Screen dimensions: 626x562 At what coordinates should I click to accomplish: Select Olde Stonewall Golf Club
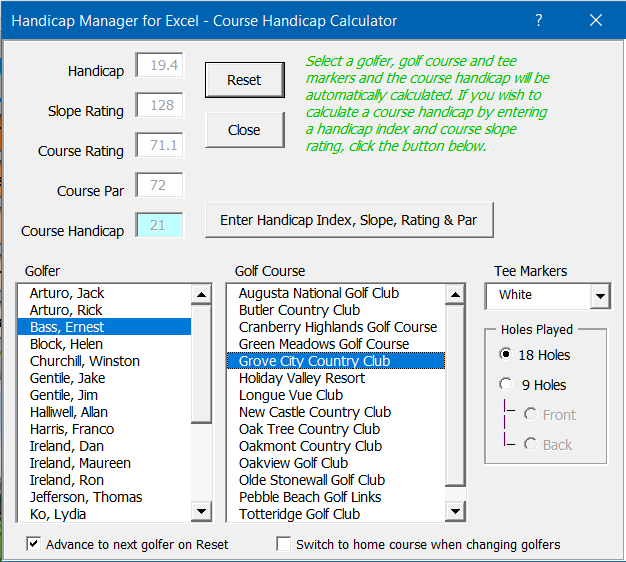[336, 480]
